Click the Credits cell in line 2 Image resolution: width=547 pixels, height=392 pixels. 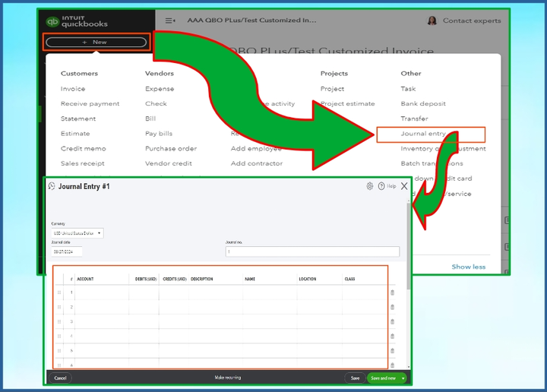pos(174,307)
